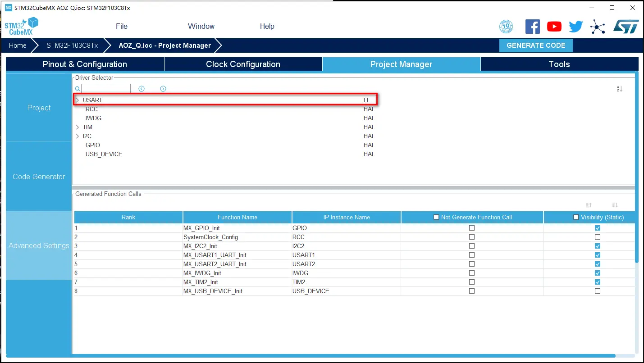Expand the TIM driver tree node
The width and height of the screenshot is (644, 363).
click(78, 127)
